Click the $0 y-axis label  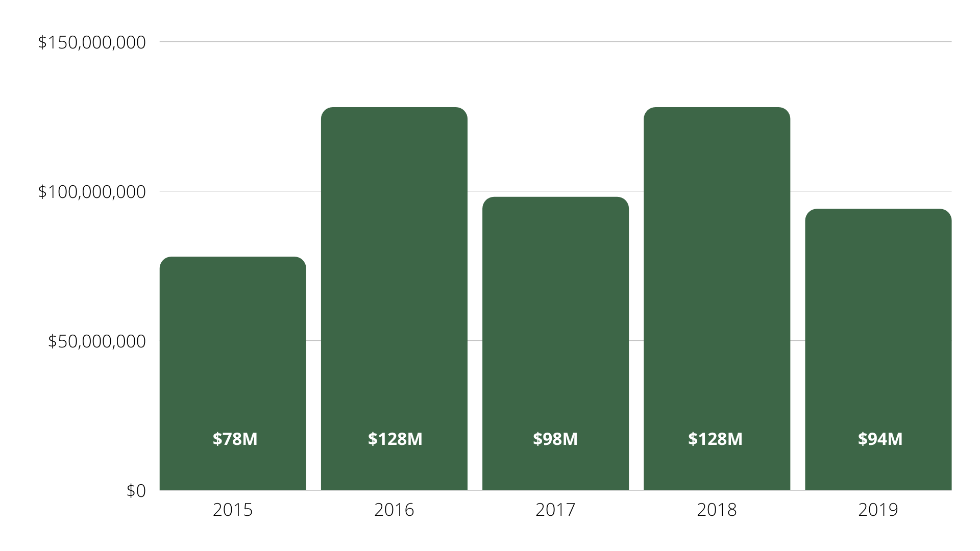coord(136,491)
